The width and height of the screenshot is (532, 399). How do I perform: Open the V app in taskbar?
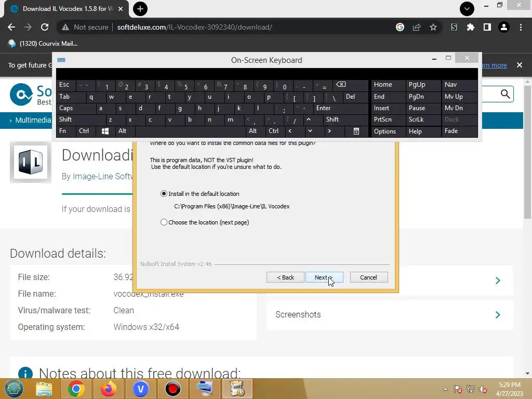140,389
